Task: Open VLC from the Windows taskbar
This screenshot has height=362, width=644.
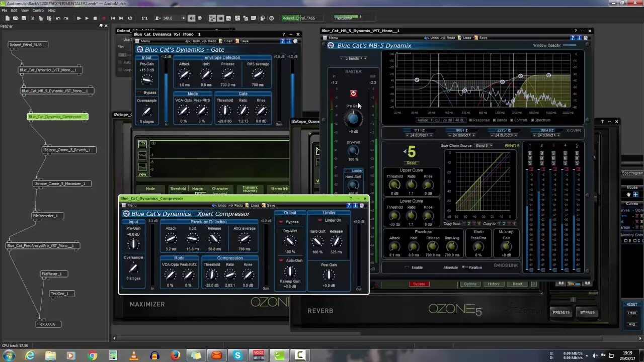Action: [134, 355]
